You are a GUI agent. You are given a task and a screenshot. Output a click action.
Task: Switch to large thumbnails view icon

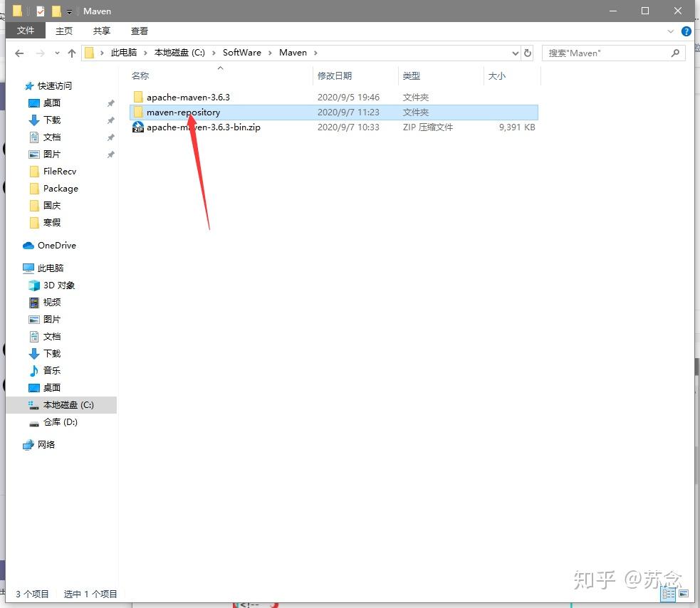tap(684, 594)
